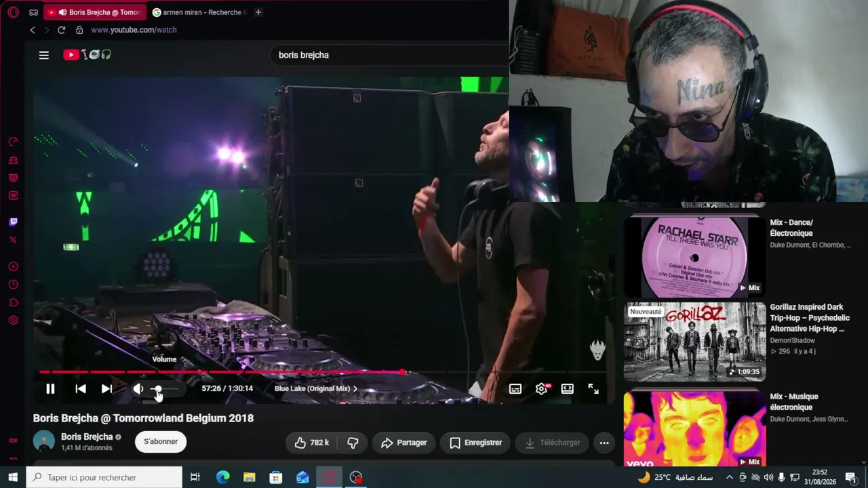Open video settings gear
The image size is (868, 488).
(541, 388)
